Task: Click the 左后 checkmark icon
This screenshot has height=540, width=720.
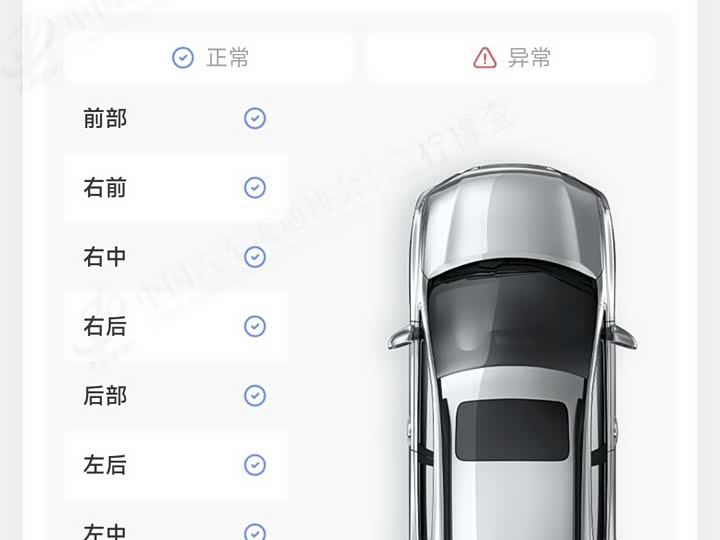Action: [255, 465]
